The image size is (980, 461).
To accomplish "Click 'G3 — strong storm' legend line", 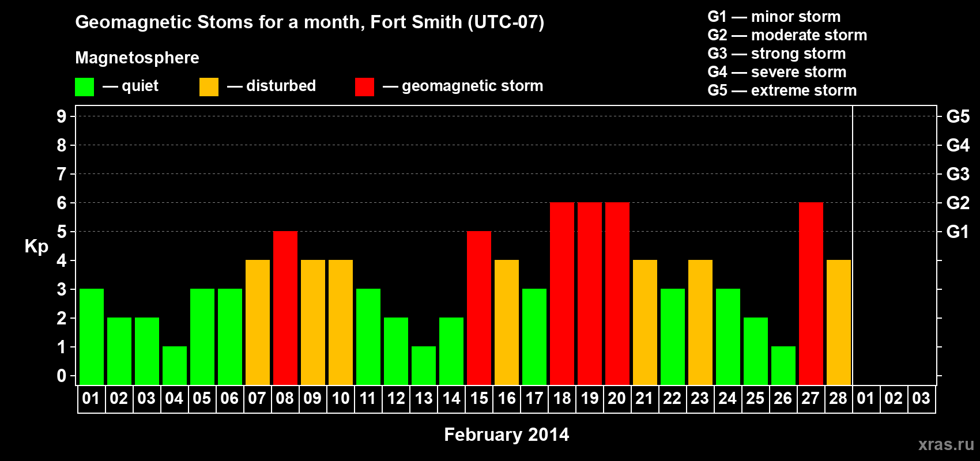I will [x=777, y=54].
